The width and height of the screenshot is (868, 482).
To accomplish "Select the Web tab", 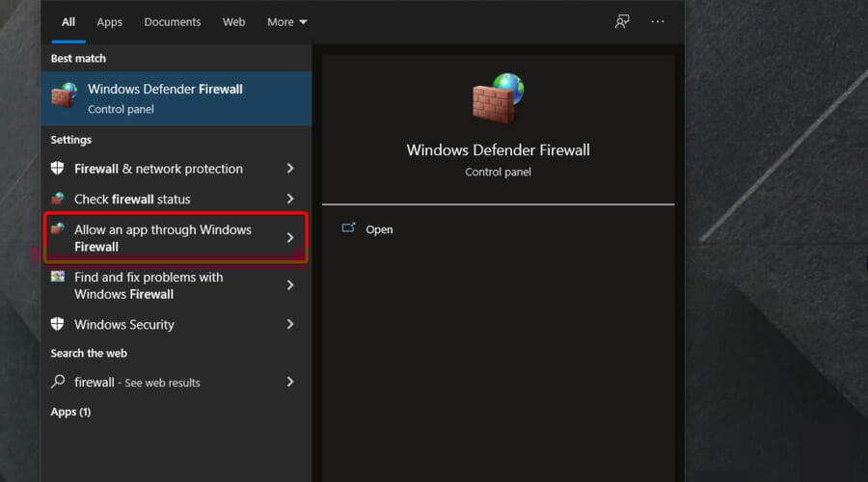I will 233,22.
